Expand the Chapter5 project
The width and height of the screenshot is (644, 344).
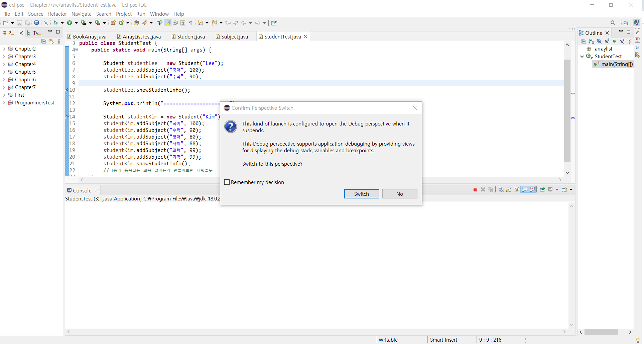coord(4,72)
